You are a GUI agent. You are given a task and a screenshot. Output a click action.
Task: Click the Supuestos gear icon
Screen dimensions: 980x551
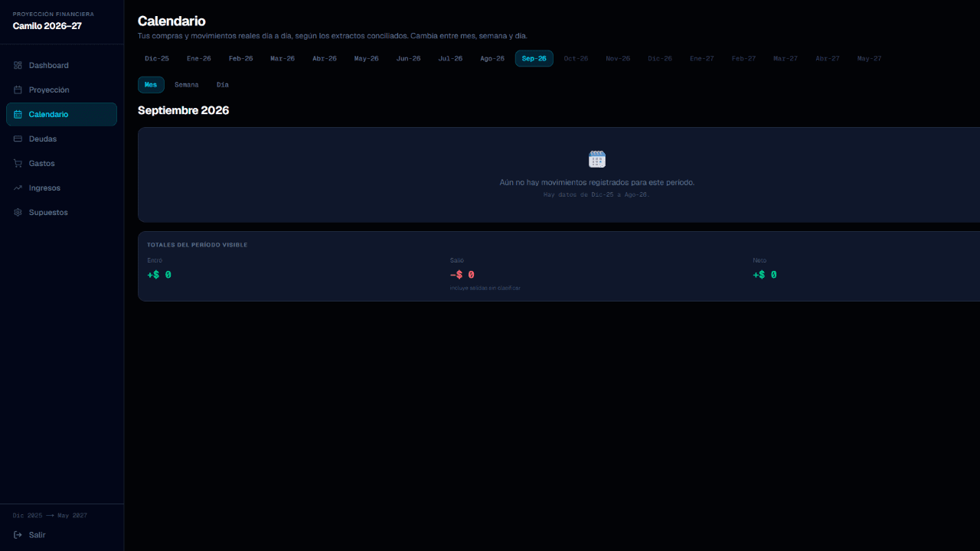click(x=18, y=212)
